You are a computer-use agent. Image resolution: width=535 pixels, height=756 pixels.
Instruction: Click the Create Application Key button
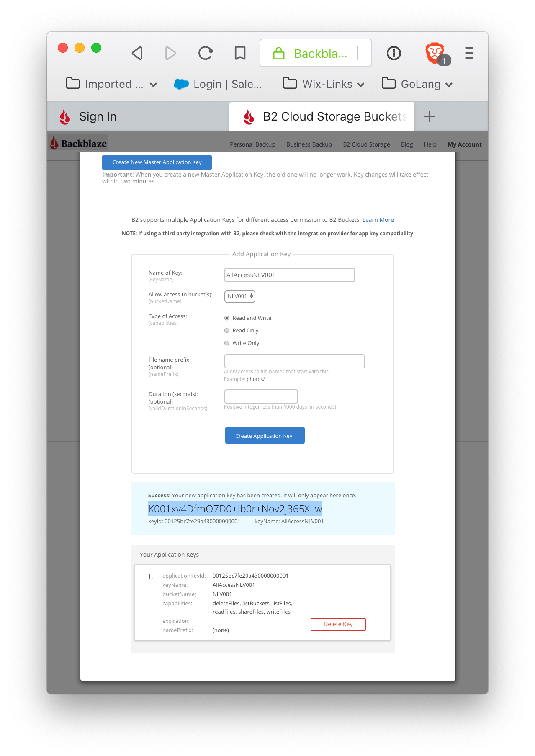(x=265, y=435)
